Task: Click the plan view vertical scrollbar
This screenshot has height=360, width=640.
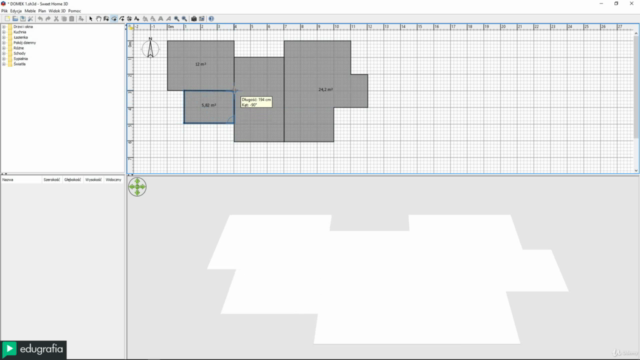Action: click(636, 86)
